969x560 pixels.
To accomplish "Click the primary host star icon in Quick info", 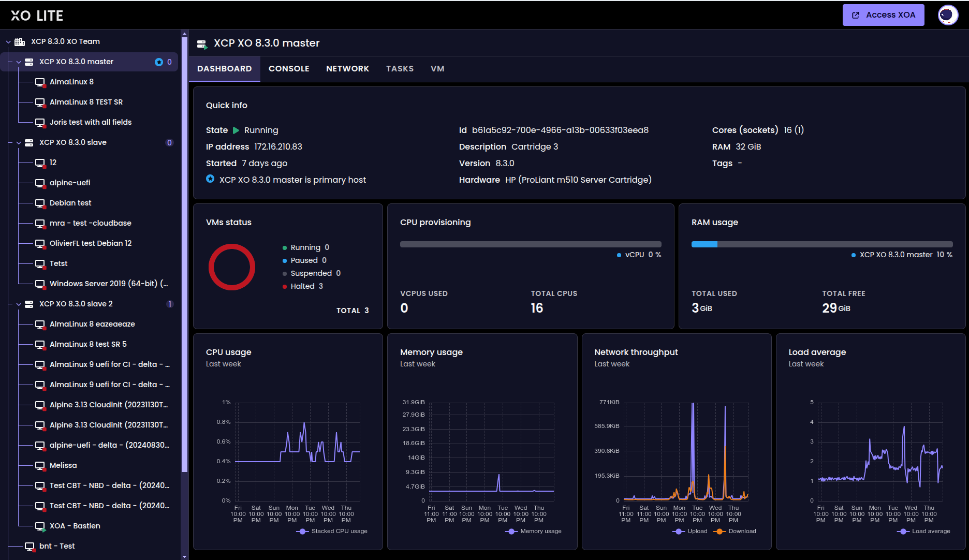I will (210, 179).
